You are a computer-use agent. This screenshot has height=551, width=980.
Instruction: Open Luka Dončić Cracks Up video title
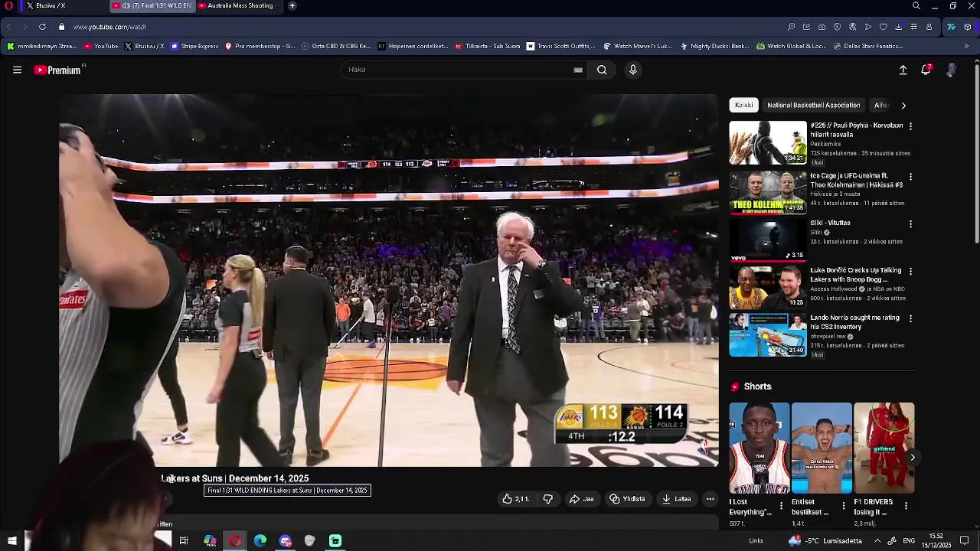pyautogui.click(x=856, y=275)
